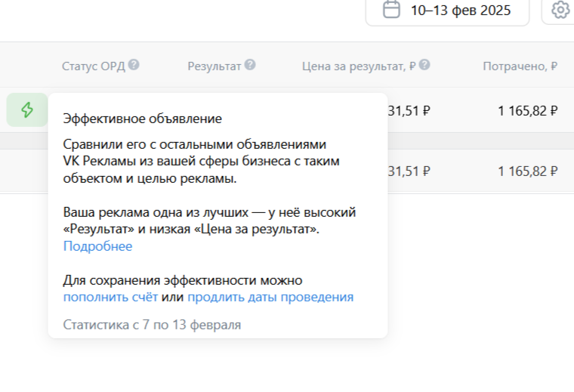
Task: Click help icon beside Цена за результат
Action: pos(424,66)
